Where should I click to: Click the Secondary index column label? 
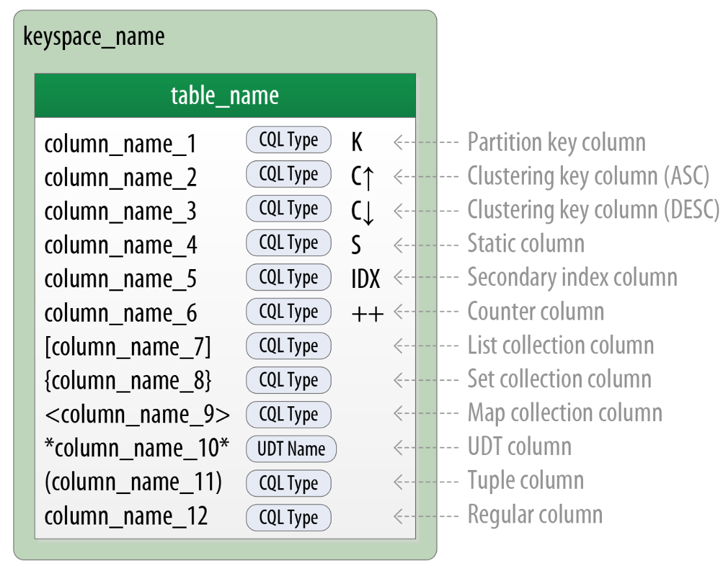[572, 278]
